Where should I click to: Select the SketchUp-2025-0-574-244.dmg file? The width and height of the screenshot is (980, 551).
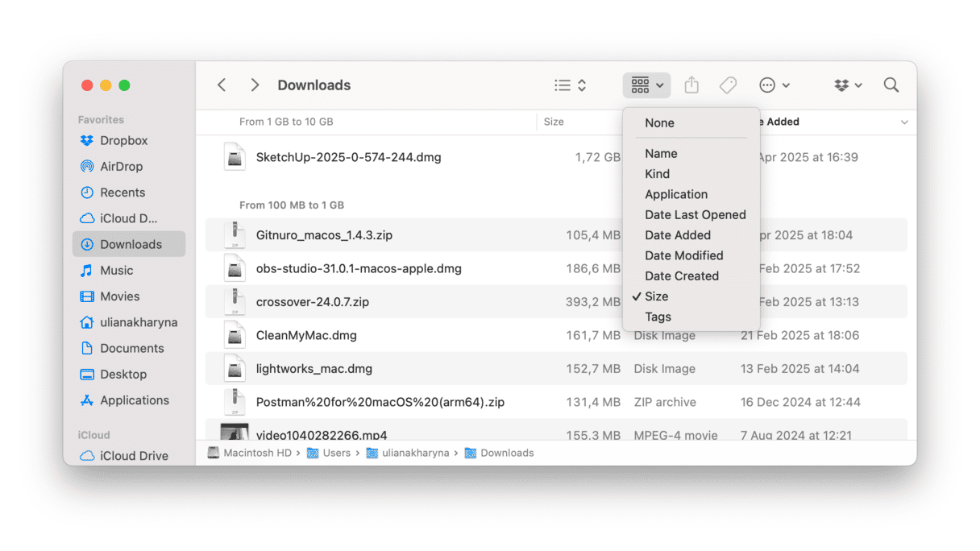(x=348, y=158)
